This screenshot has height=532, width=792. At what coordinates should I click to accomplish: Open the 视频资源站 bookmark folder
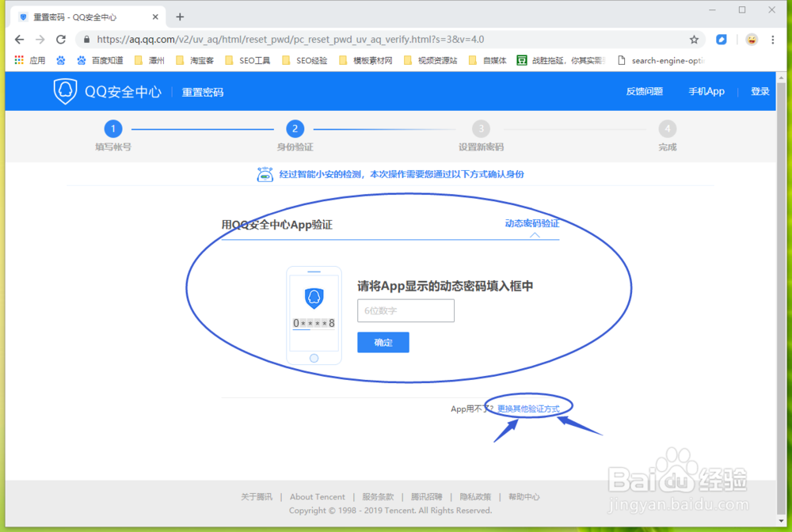(x=430, y=61)
